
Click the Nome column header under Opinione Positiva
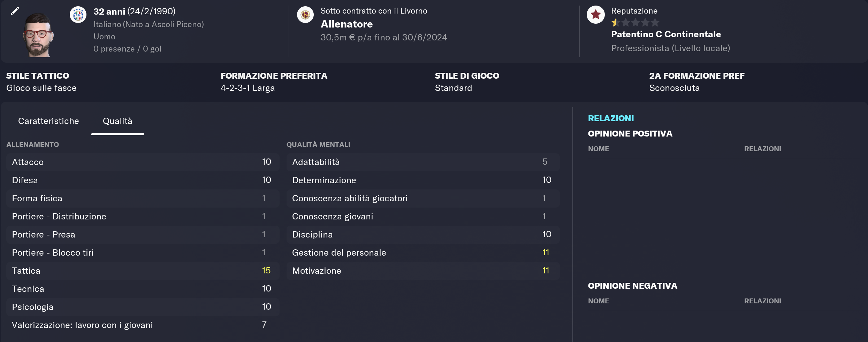pos(599,149)
